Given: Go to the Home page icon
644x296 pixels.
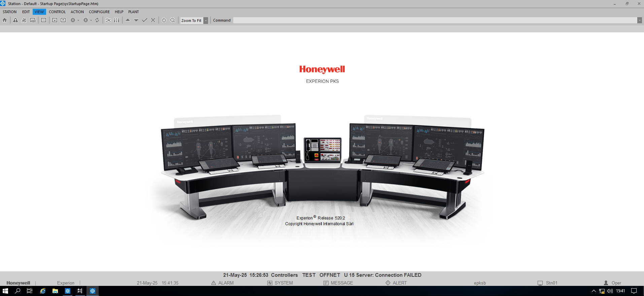Looking at the screenshot, I should tap(5, 20).
